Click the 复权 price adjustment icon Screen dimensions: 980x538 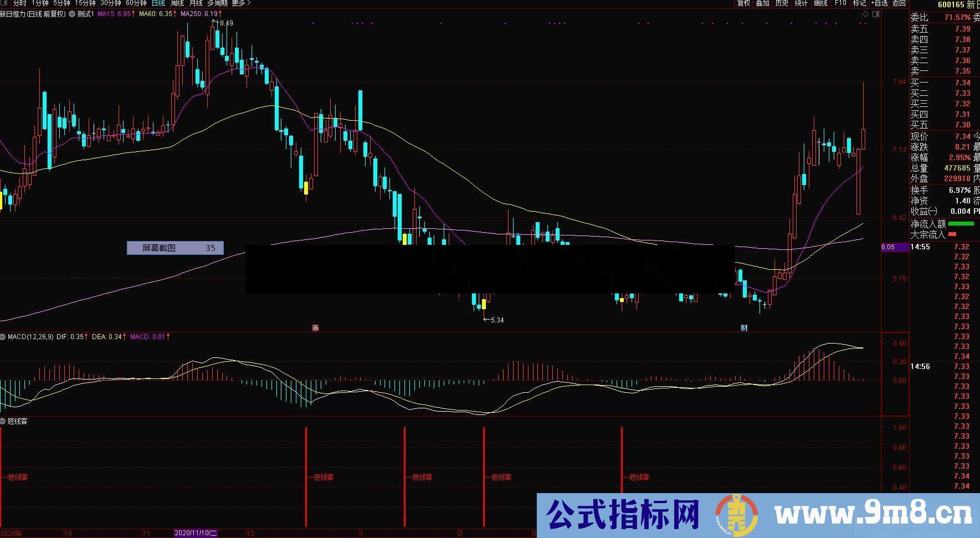pyautogui.click(x=742, y=4)
